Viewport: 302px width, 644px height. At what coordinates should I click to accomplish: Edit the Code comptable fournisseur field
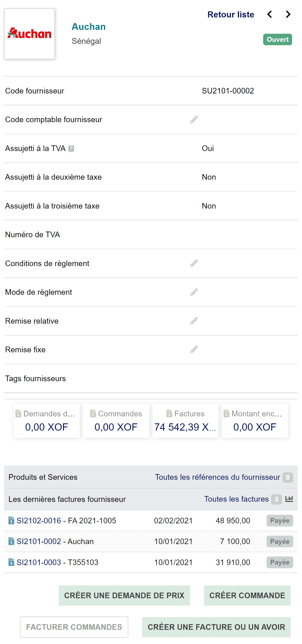tap(194, 119)
